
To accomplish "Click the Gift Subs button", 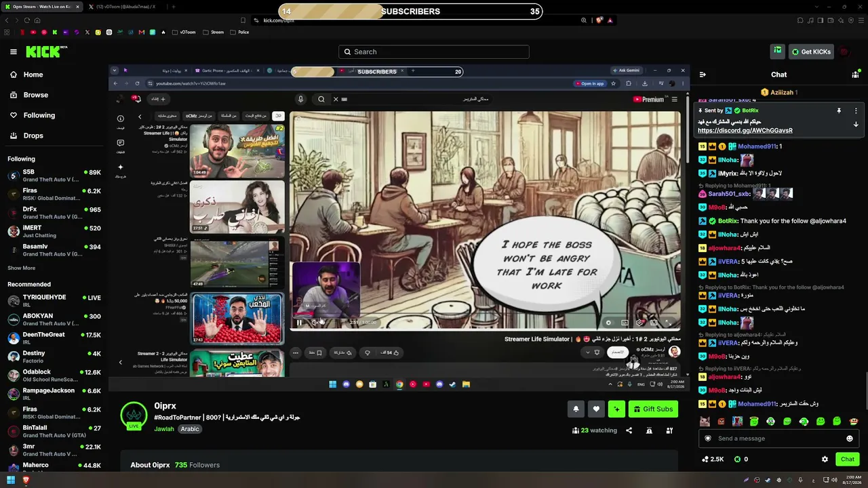I will click(653, 409).
